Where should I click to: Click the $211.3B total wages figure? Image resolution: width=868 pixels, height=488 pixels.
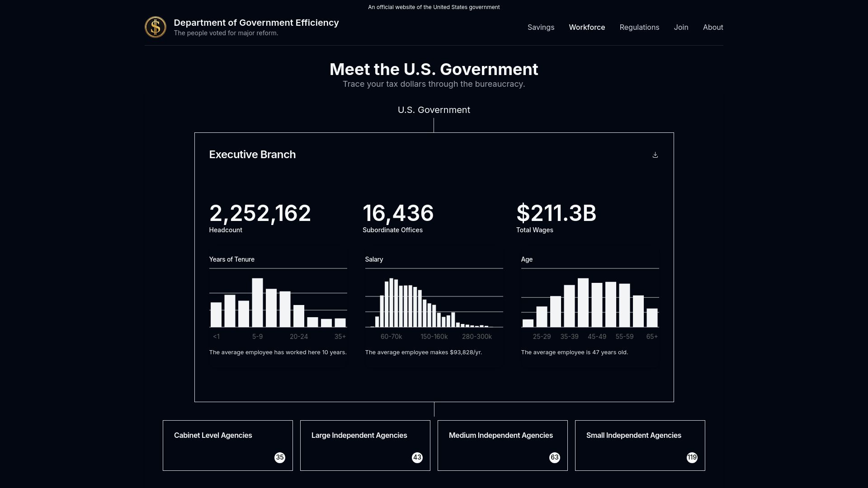pyautogui.click(x=557, y=213)
